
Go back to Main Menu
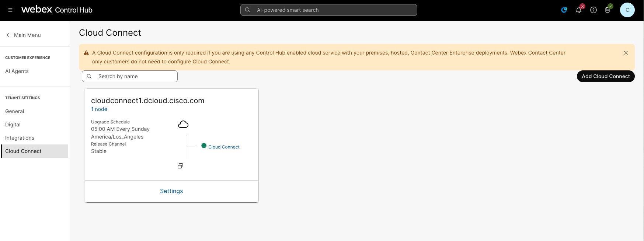(24, 35)
